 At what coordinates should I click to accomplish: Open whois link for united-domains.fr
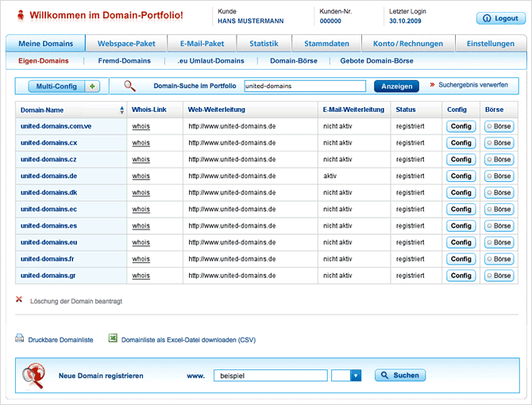[x=141, y=259]
